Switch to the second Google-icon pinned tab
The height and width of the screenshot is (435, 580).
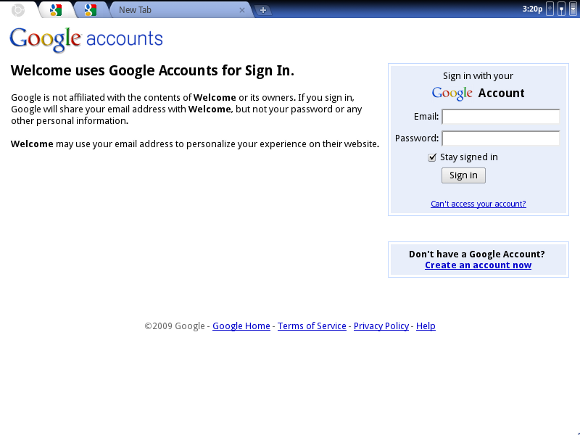click(x=90, y=10)
